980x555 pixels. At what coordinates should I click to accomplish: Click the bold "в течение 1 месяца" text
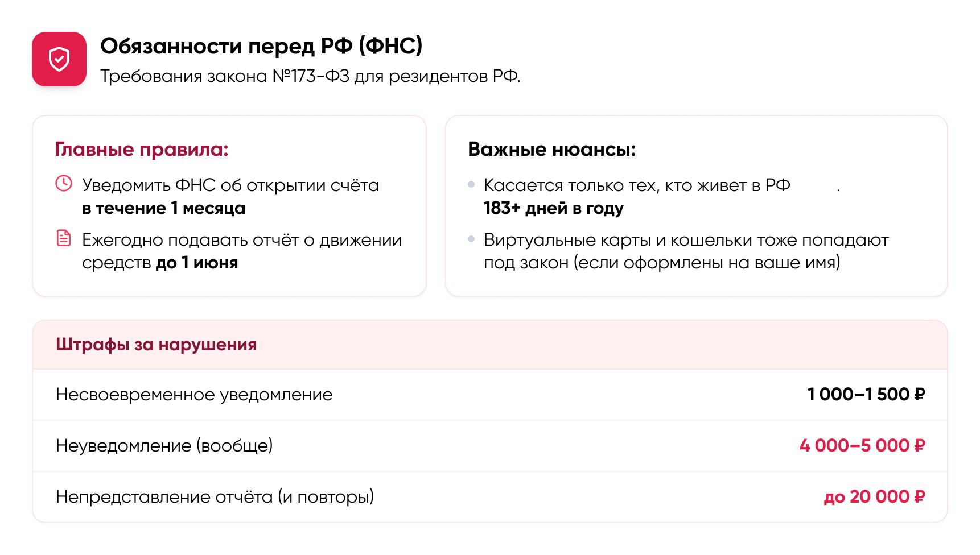(x=164, y=208)
